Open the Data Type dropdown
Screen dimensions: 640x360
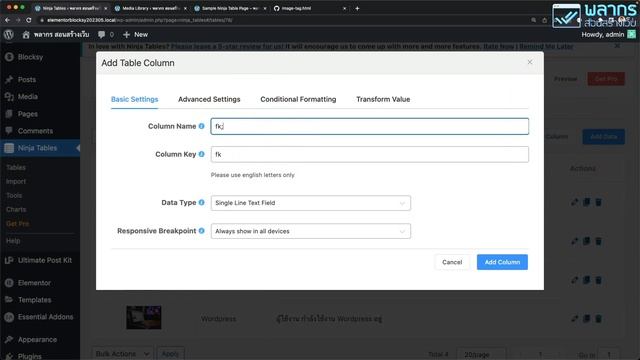click(311, 203)
